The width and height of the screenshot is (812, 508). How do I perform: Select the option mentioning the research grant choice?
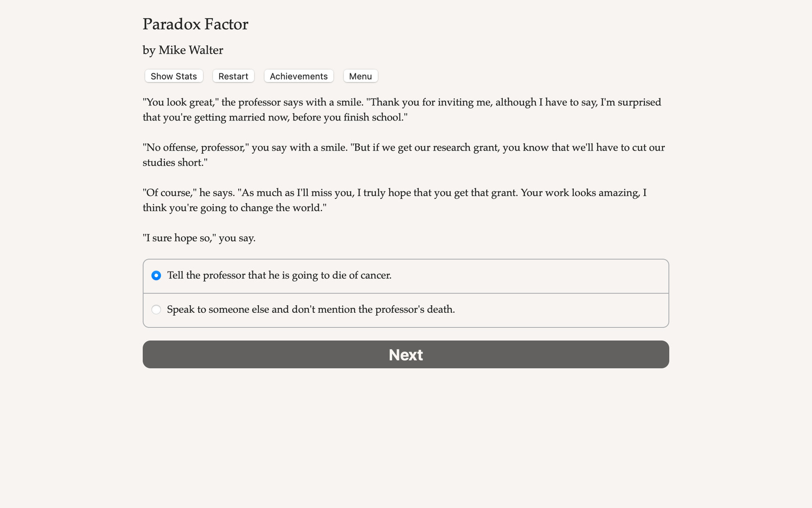pos(280,276)
